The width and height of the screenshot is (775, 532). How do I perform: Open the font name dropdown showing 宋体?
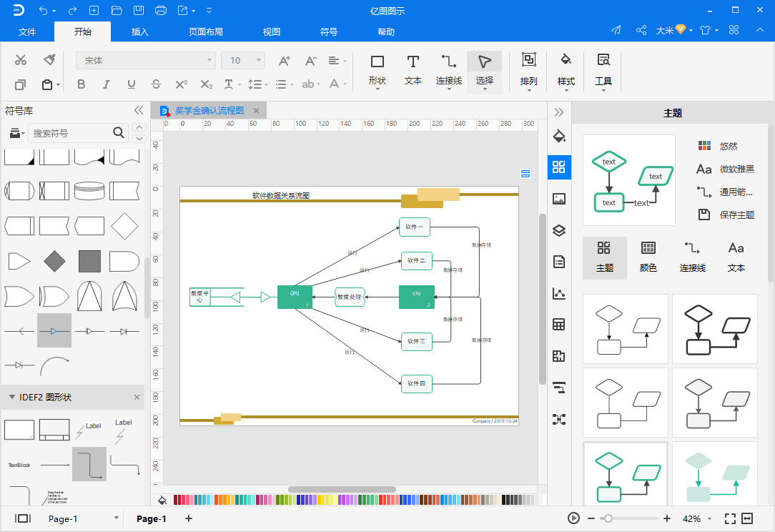pos(145,61)
